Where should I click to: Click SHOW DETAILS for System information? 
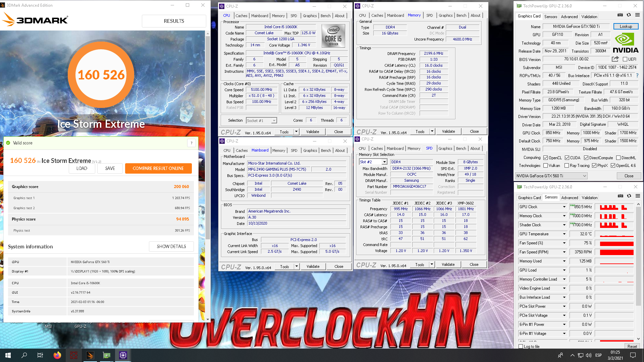point(171,246)
